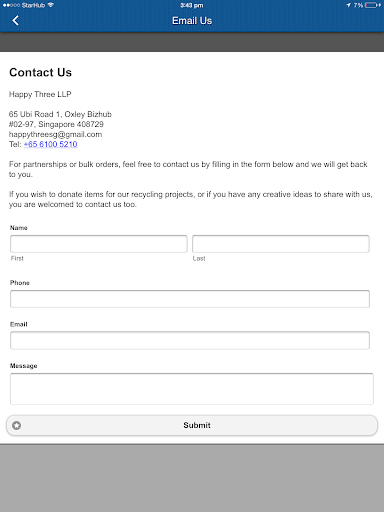Click into the Email field
The image size is (384, 512).
pos(190,340)
